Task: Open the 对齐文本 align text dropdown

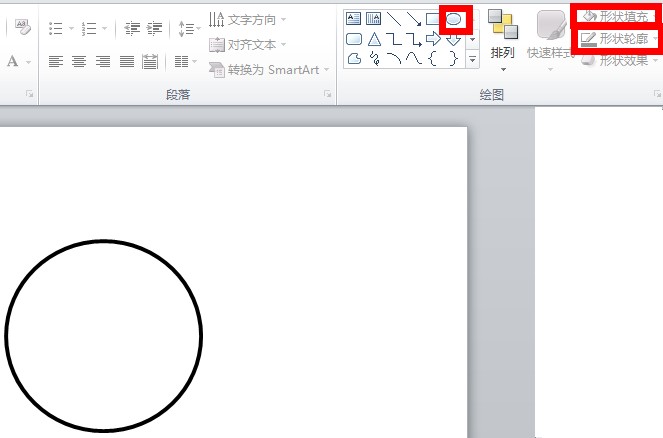Action: (x=247, y=44)
